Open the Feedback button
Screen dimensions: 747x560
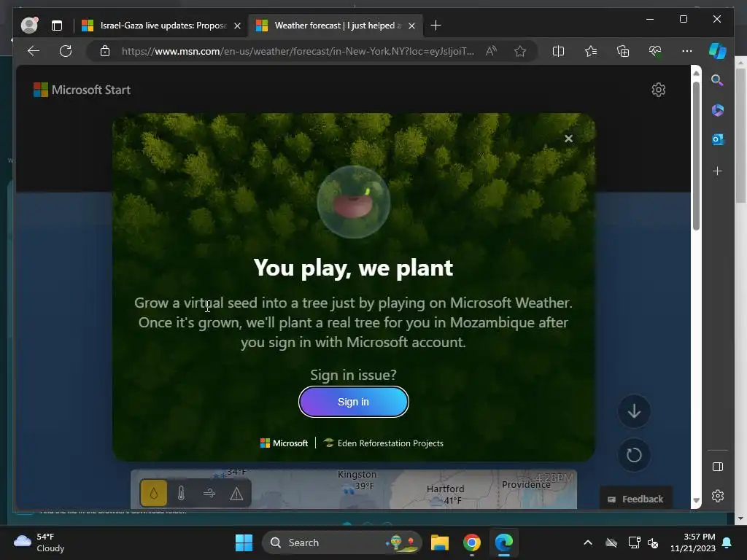(x=635, y=499)
